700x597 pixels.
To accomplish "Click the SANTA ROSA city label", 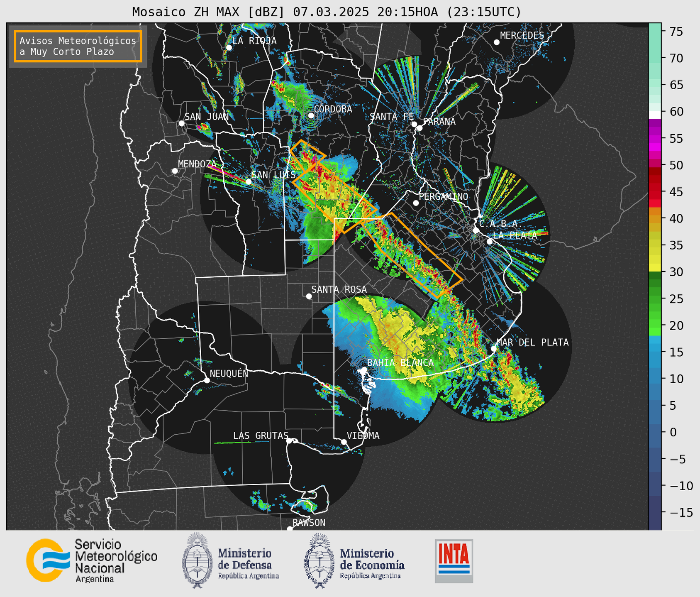I will [x=339, y=289].
